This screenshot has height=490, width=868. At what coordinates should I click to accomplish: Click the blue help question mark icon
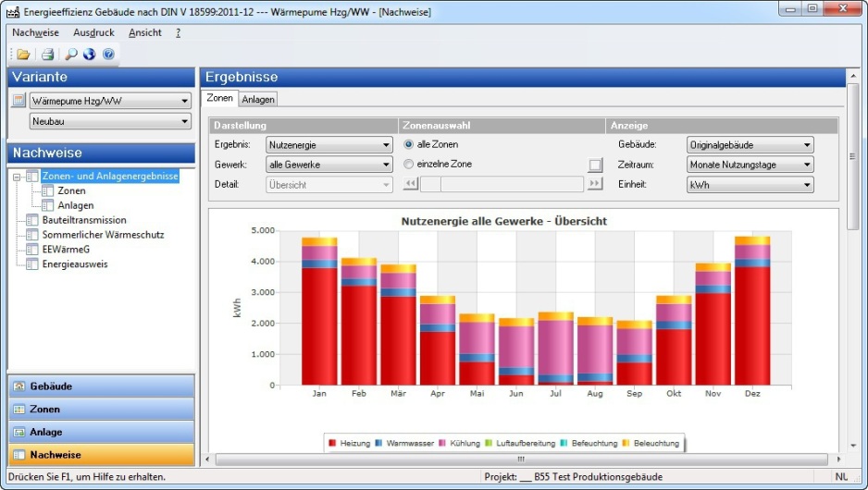[108, 55]
